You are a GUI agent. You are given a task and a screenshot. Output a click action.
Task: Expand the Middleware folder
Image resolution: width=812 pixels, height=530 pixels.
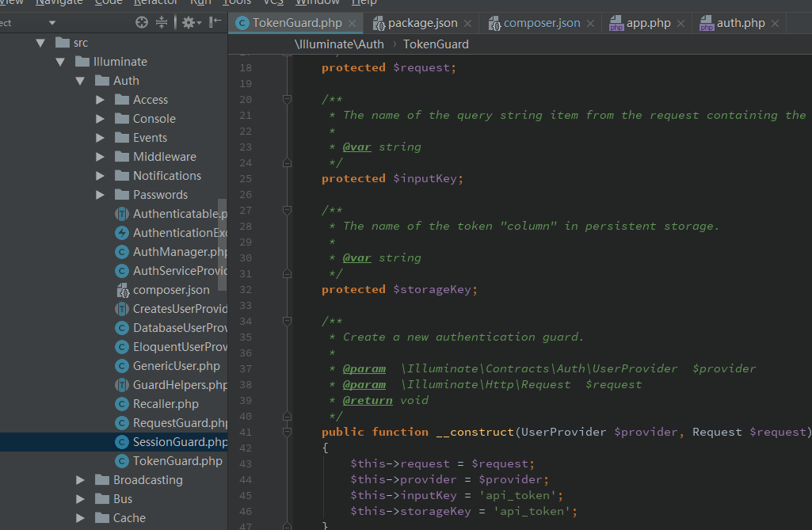click(x=100, y=157)
